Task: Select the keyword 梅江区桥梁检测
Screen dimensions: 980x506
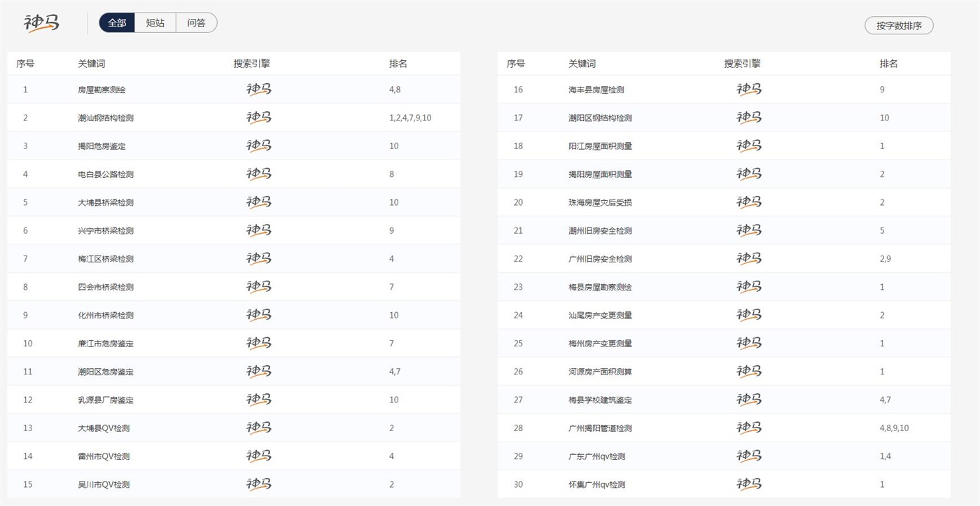Action: pyautogui.click(x=106, y=259)
